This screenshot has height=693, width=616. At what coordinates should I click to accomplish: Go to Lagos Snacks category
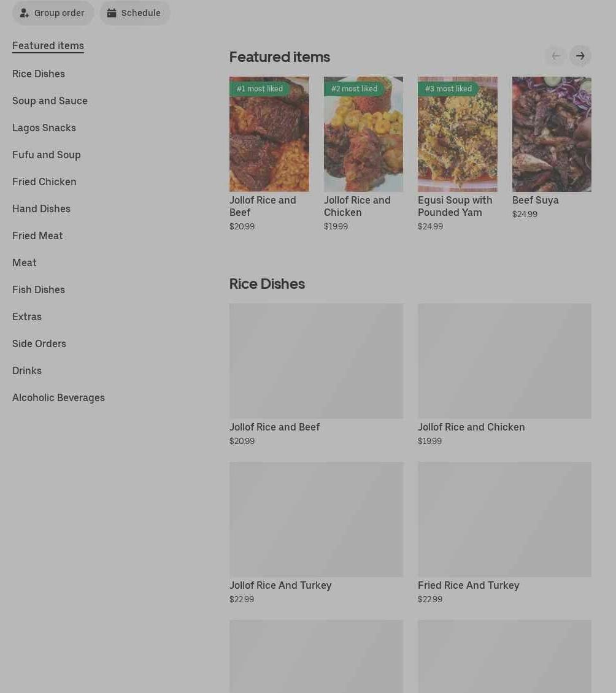pos(44,128)
